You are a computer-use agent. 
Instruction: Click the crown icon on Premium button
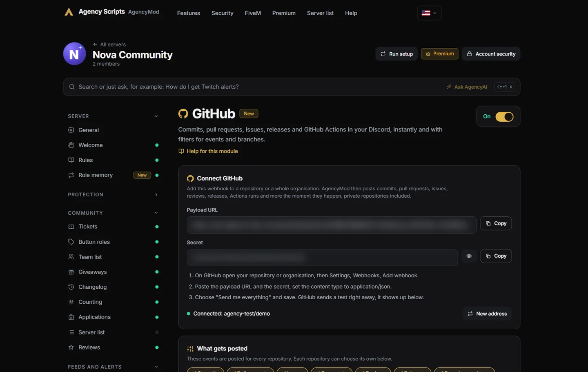point(428,54)
